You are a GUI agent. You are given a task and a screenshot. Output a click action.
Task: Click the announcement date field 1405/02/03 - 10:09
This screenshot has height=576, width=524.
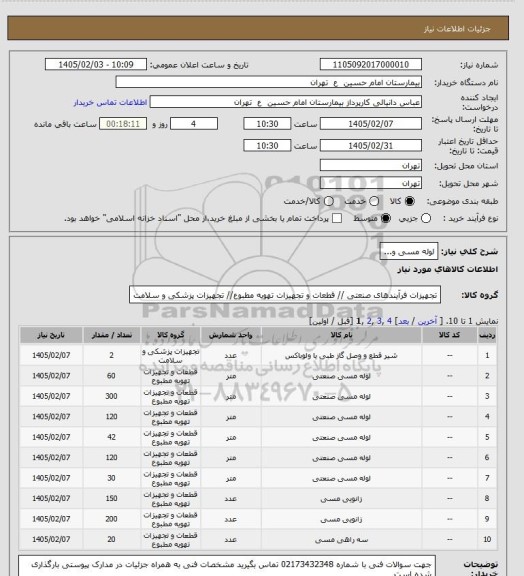[96, 64]
